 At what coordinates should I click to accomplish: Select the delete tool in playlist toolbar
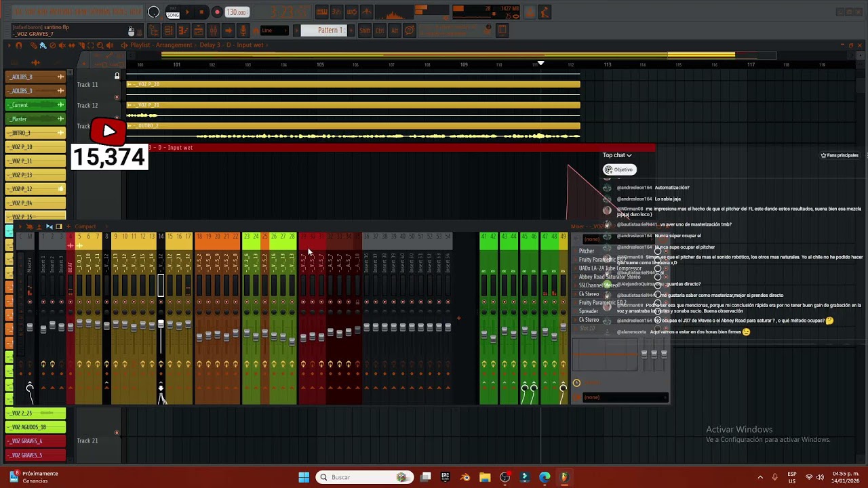pos(52,45)
